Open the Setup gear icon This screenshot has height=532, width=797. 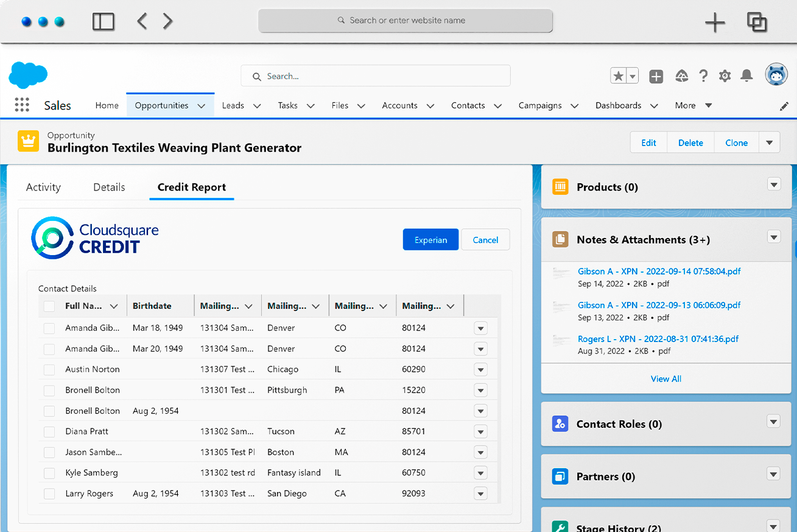725,75
